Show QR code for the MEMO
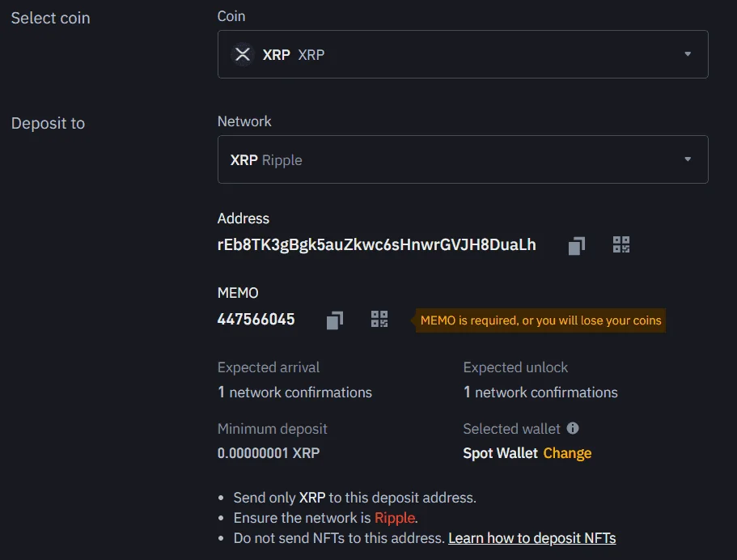The image size is (737, 560). click(379, 320)
